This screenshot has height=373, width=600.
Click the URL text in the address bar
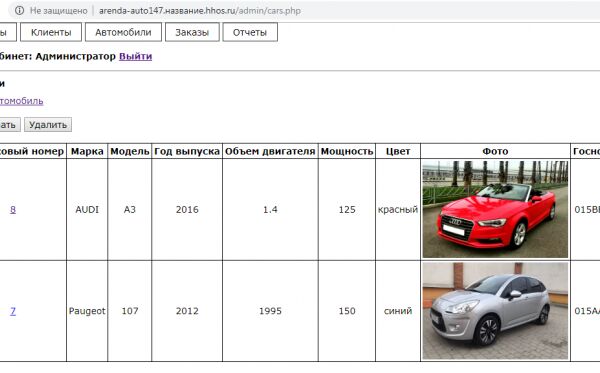point(200,10)
